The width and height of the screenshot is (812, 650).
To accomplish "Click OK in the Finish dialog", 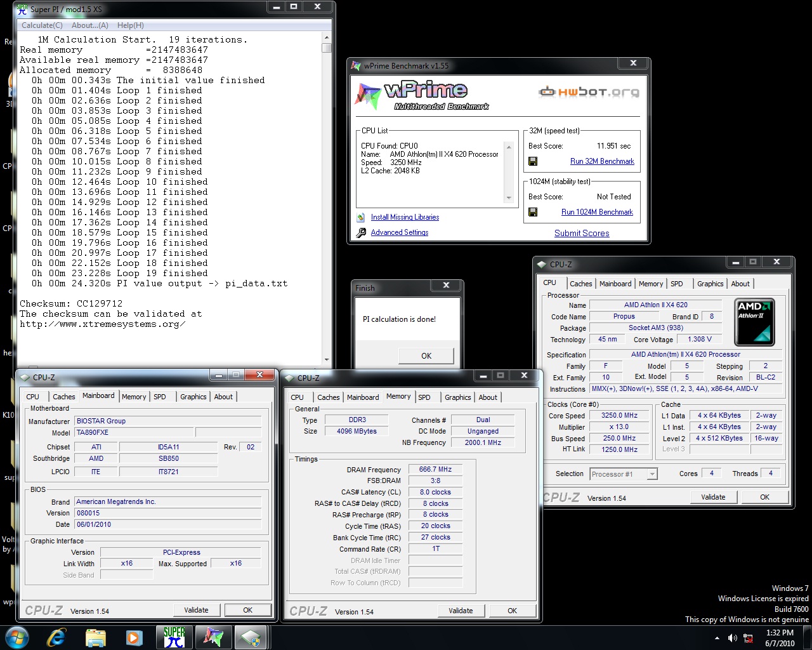I will (426, 355).
